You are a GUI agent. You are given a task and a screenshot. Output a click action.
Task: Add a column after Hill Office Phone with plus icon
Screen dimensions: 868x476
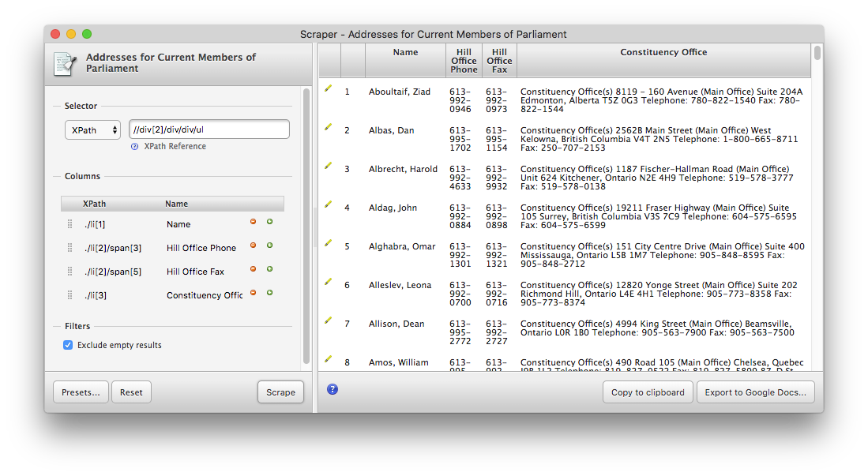pos(269,245)
